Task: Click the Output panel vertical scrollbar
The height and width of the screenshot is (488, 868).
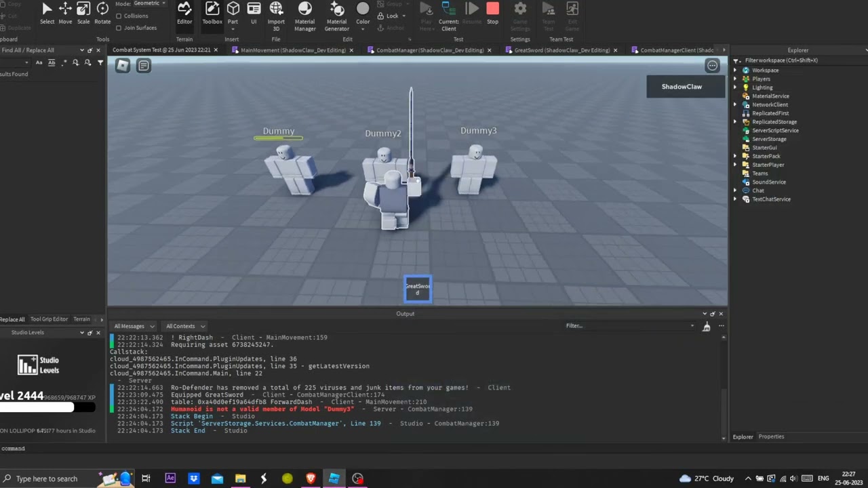Action: (x=724, y=386)
